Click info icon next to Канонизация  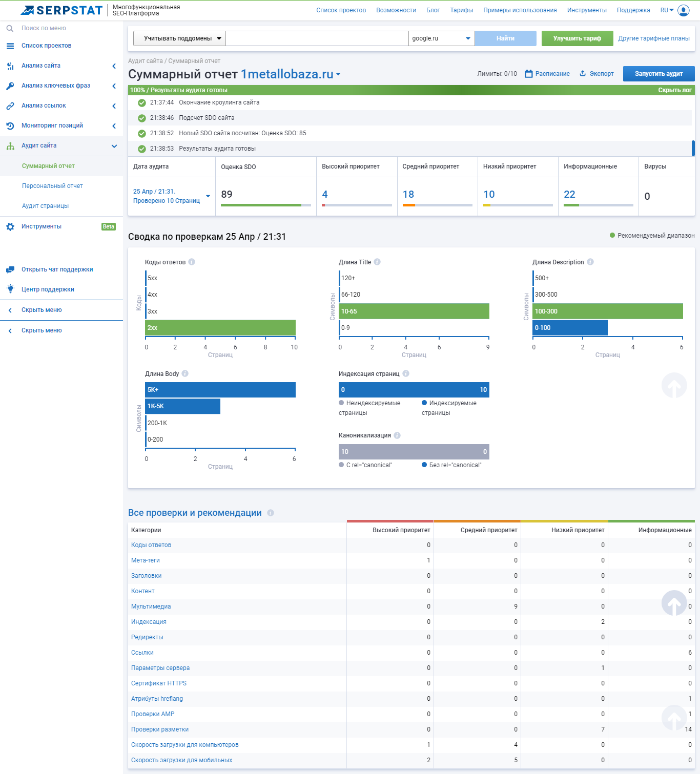click(x=397, y=435)
